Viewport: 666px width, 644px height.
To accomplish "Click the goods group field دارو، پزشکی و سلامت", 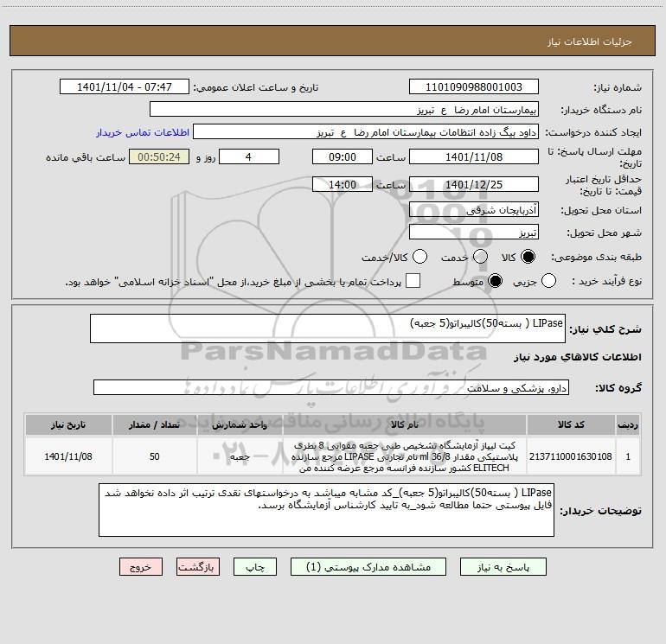I will coord(331,387).
